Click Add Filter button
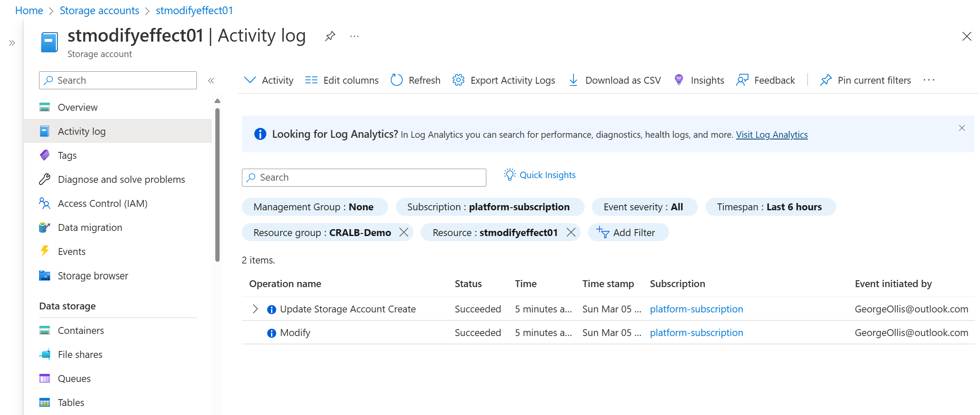980x415 pixels. click(x=628, y=233)
